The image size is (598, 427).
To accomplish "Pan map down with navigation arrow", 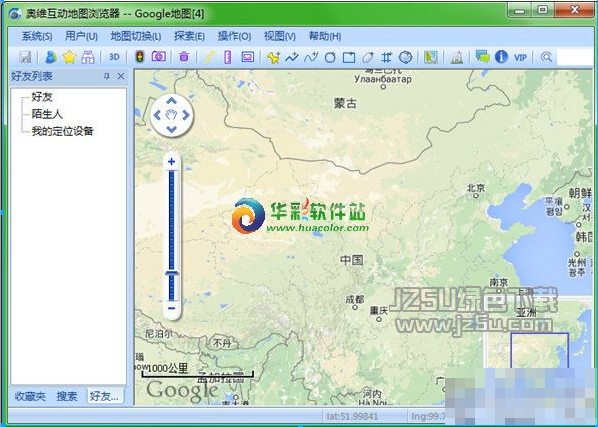I will click(x=172, y=129).
